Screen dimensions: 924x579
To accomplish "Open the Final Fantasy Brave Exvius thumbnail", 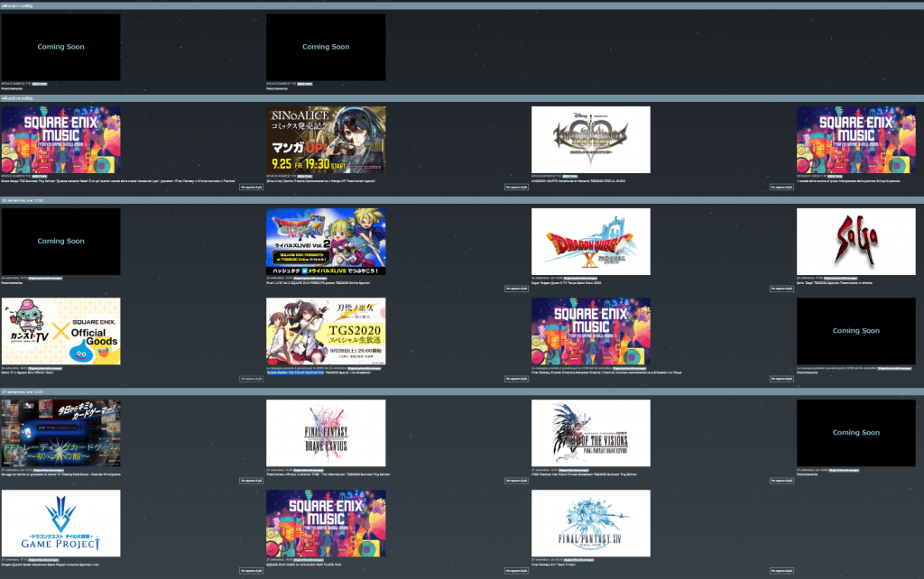I will click(326, 433).
